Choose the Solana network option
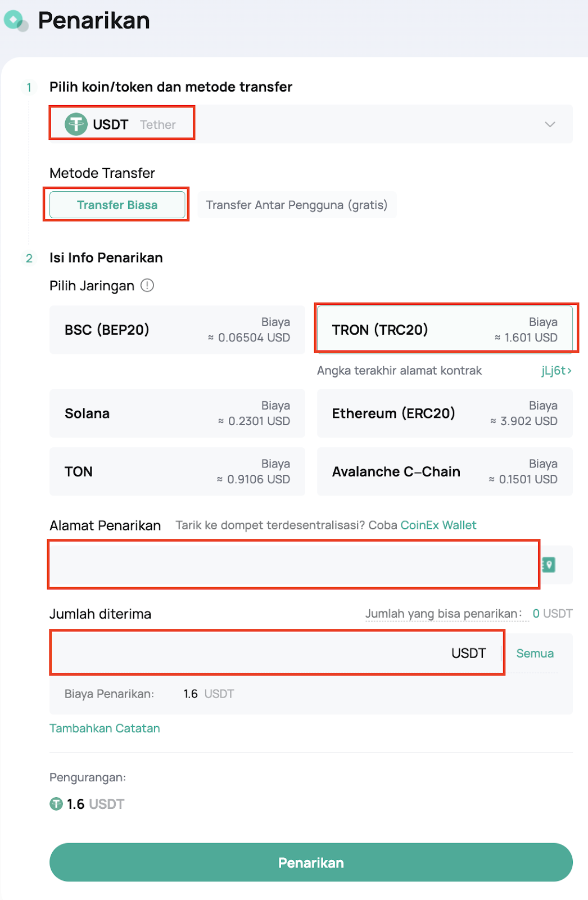This screenshot has height=900, width=588. coord(177,413)
